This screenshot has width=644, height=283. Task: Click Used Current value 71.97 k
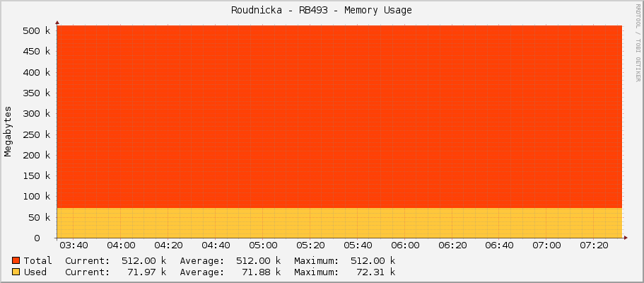coord(147,272)
